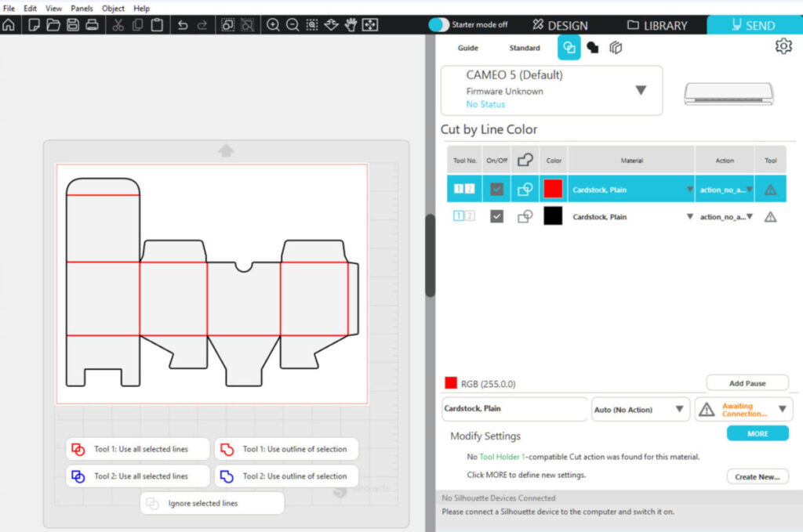Click the Add Pause button
Screen dimensions: 803x532
(747, 383)
